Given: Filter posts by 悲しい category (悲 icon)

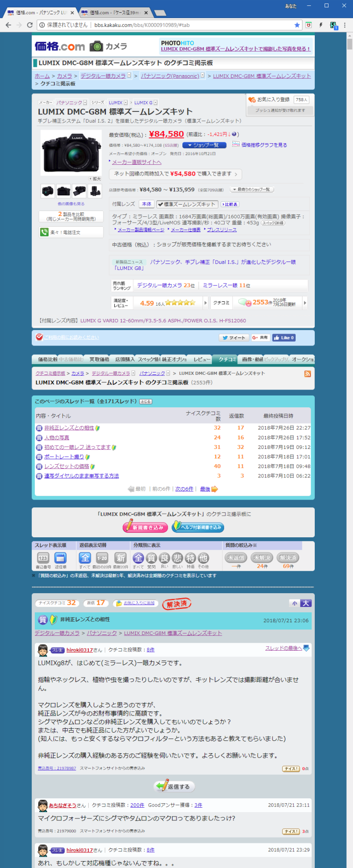Looking at the screenshot, I should click(x=177, y=558).
